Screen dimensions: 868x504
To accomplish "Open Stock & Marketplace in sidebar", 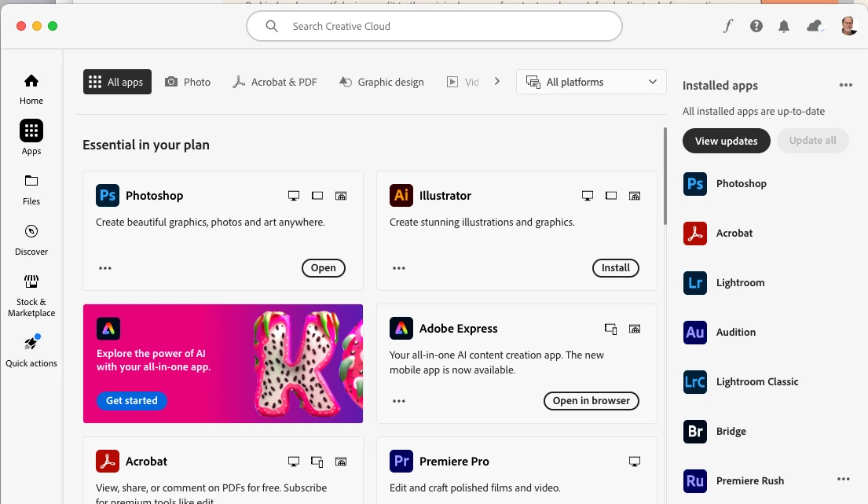I will coord(31,296).
